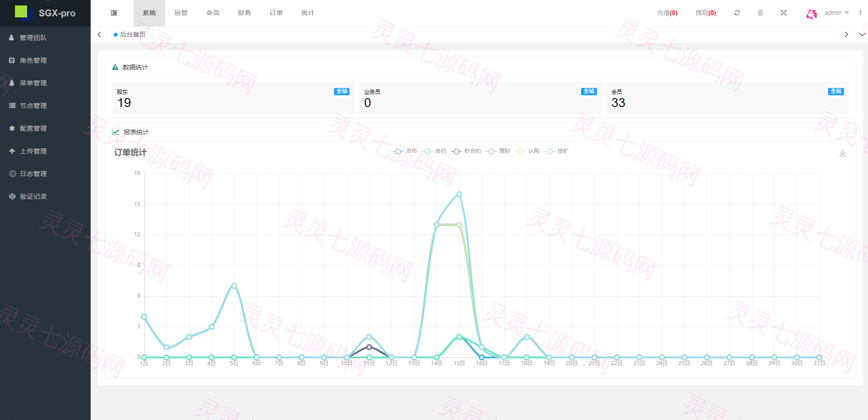Click the 节点管理 list icon
Image resolution: width=868 pixels, height=420 pixels.
pyautogui.click(x=12, y=106)
